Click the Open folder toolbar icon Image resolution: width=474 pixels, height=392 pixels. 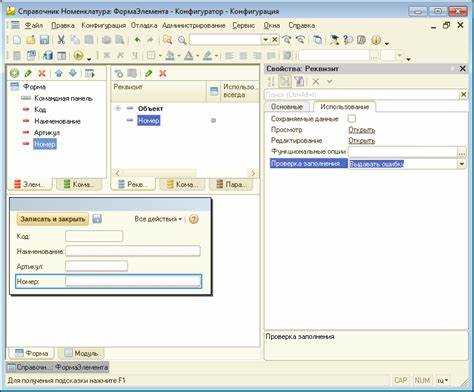(30, 40)
